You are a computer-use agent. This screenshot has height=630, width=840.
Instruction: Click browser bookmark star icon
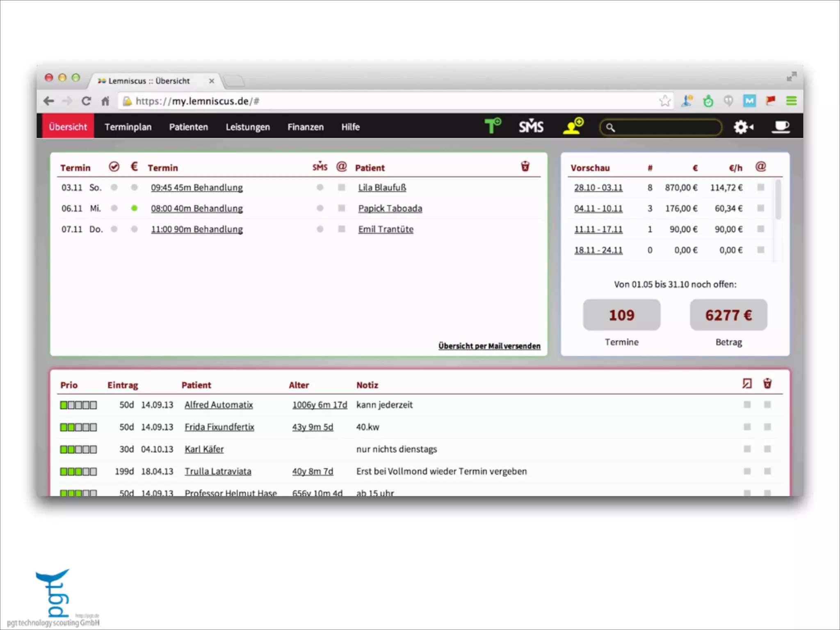[x=665, y=101]
